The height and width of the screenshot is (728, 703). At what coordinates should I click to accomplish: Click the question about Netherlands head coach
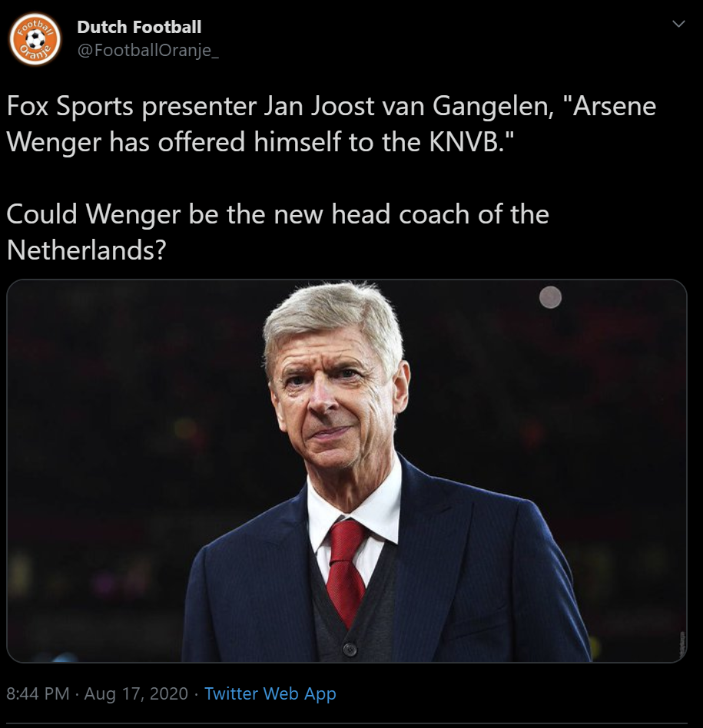pos(278,232)
